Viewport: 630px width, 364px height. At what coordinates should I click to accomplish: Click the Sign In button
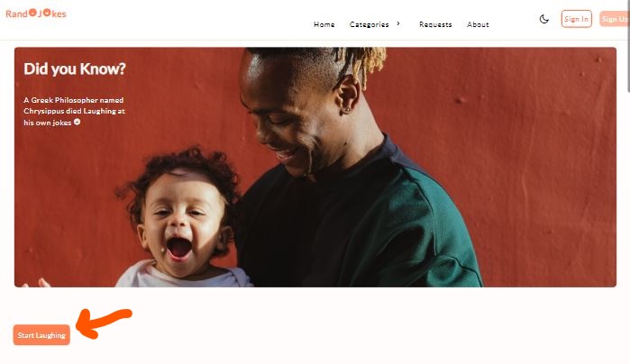576,19
